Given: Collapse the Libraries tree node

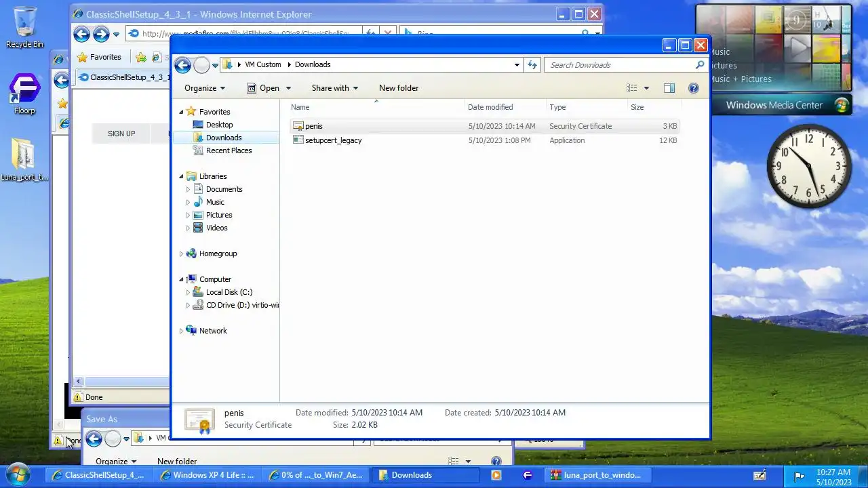Looking at the screenshot, I should (x=181, y=176).
